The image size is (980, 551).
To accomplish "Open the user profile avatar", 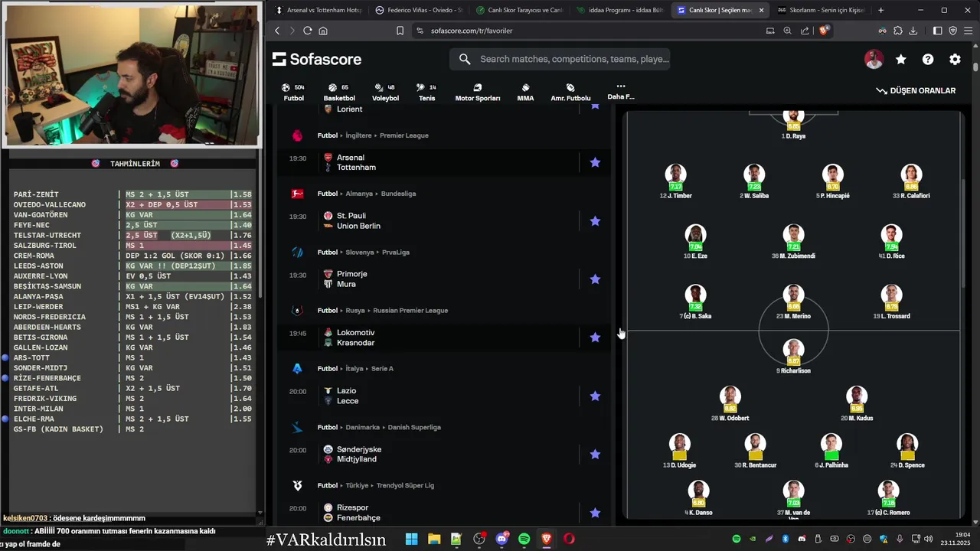I will pyautogui.click(x=874, y=60).
